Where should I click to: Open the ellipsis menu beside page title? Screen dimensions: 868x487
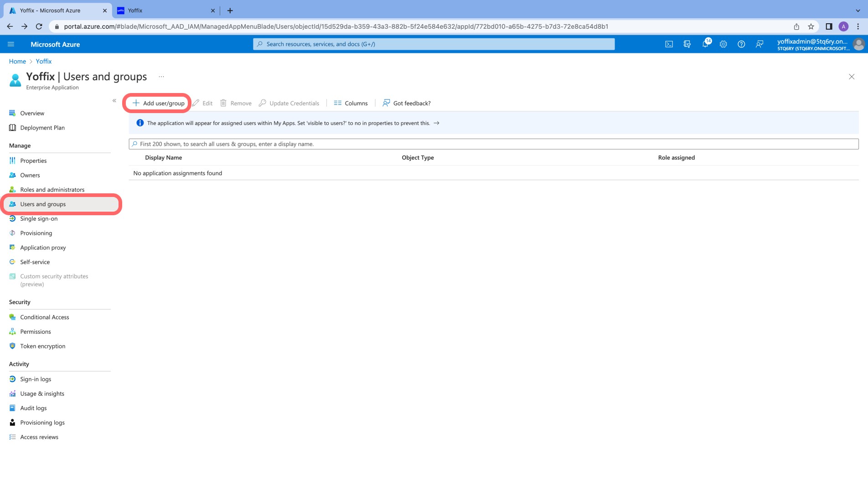click(161, 77)
